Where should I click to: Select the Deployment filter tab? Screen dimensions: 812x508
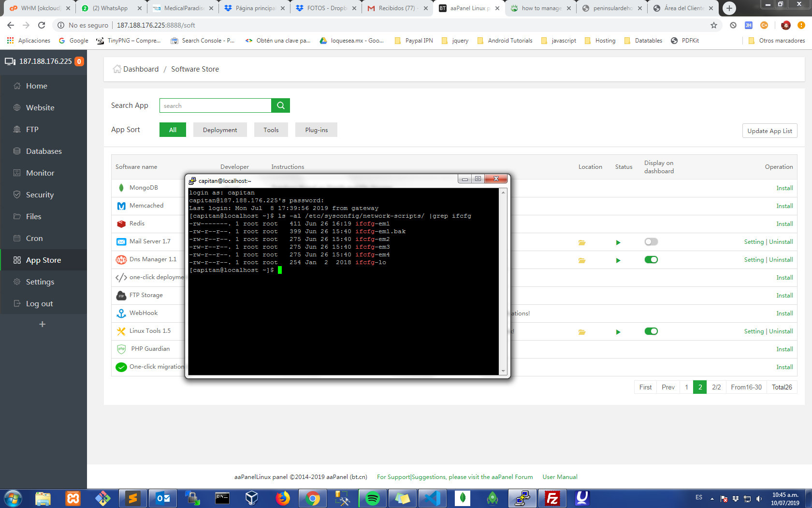point(220,130)
